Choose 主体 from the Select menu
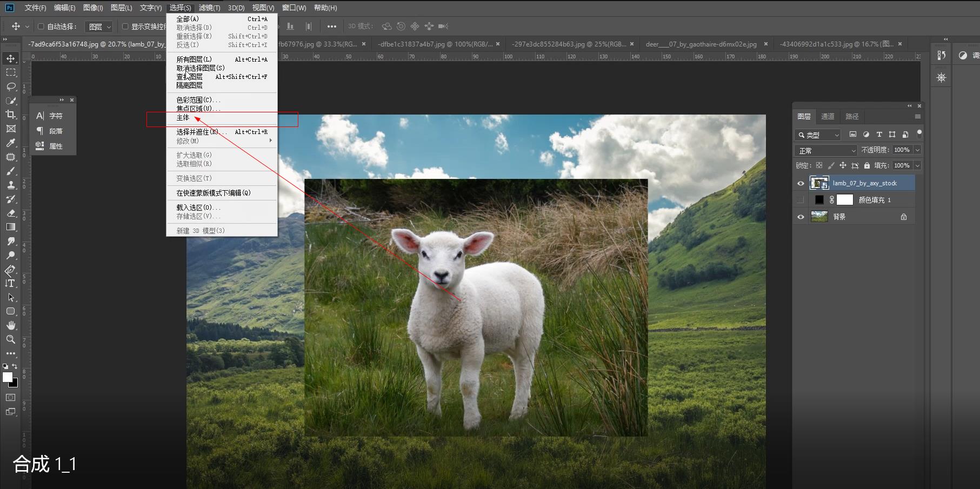The width and height of the screenshot is (980, 489). coord(183,118)
